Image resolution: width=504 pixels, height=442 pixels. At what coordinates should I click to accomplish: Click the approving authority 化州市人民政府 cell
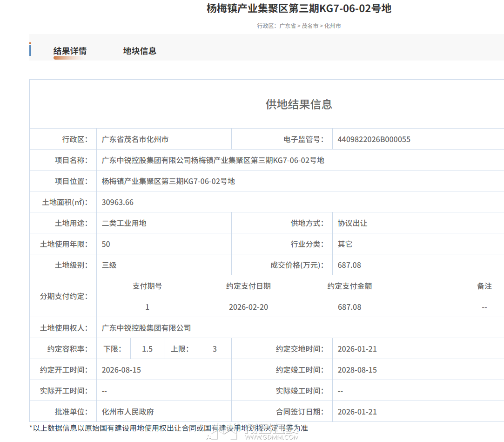coord(128,412)
